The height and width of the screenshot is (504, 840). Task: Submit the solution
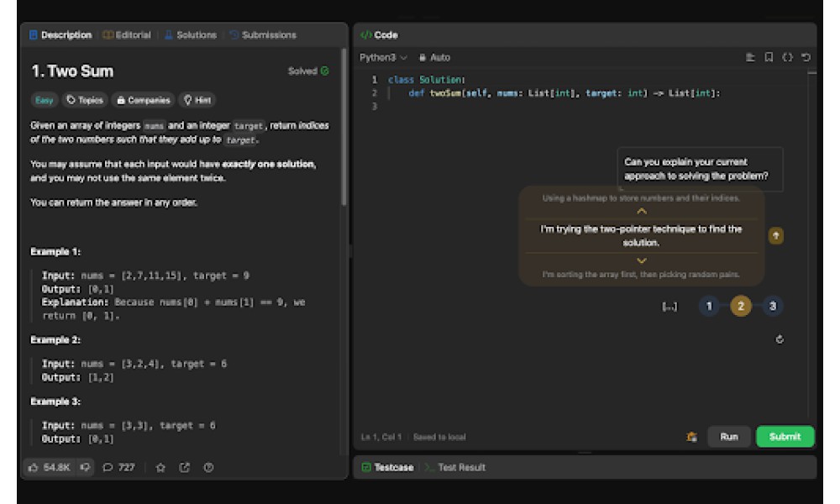tap(785, 437)
